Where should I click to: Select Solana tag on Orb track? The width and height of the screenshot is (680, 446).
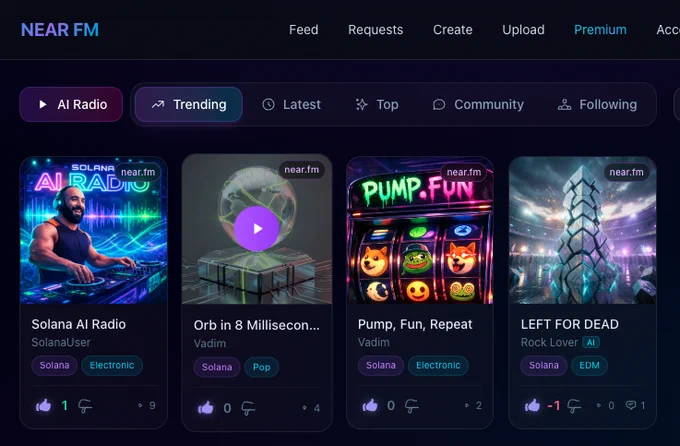(x=217, y=367)
